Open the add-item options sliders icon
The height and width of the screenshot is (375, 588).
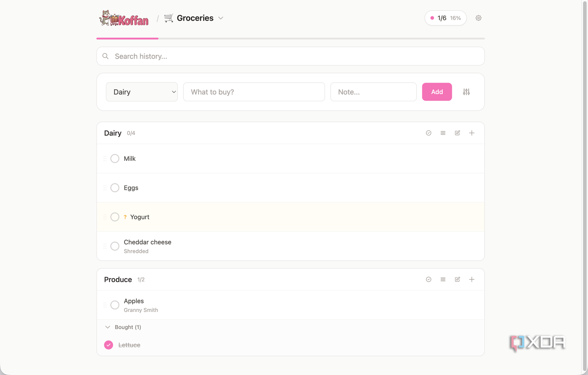466,92
